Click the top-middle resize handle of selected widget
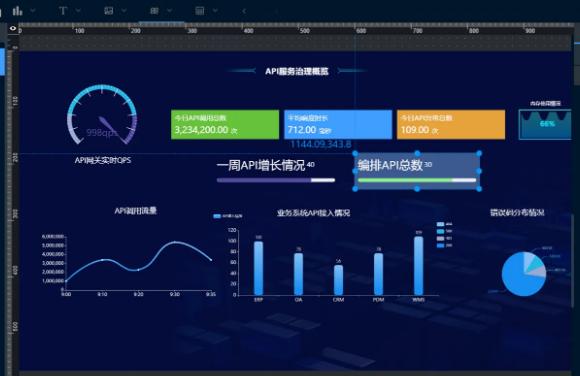 417,153
